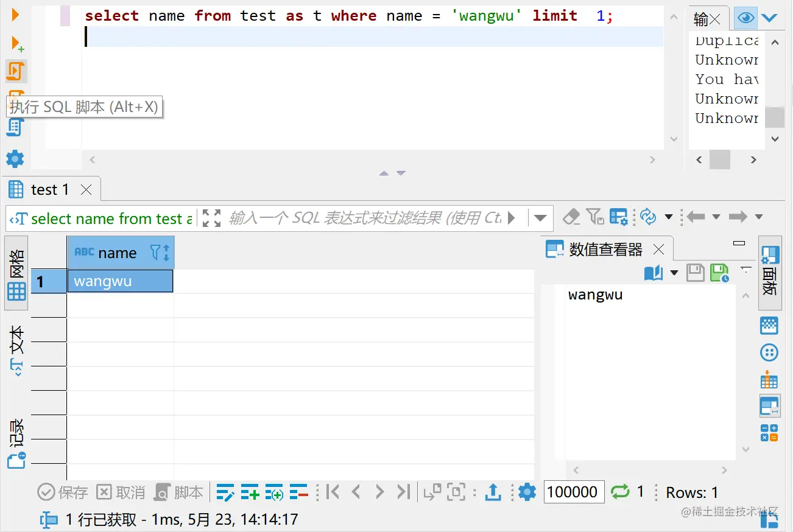Save value with the gray floppy icon
This screenshot has width=793, height=532.
696,273
